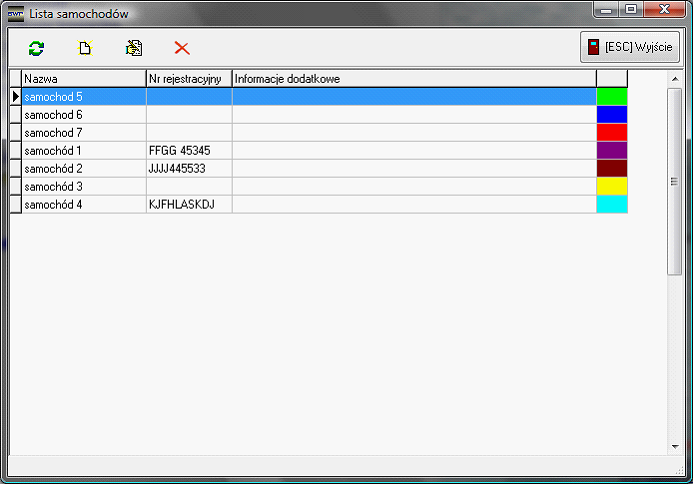Click the scrollbar up arrow
The width and height of the screenshot is (694, 485).
674,77
